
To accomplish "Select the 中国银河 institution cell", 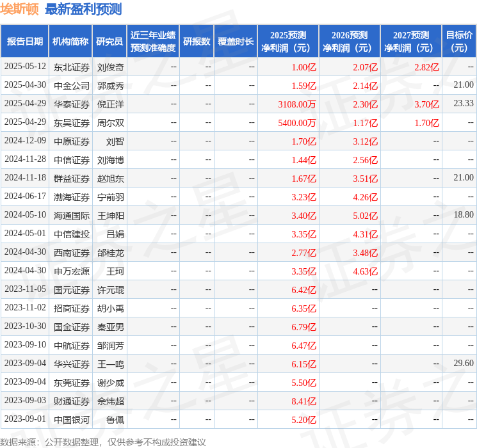I will point(72,420).
